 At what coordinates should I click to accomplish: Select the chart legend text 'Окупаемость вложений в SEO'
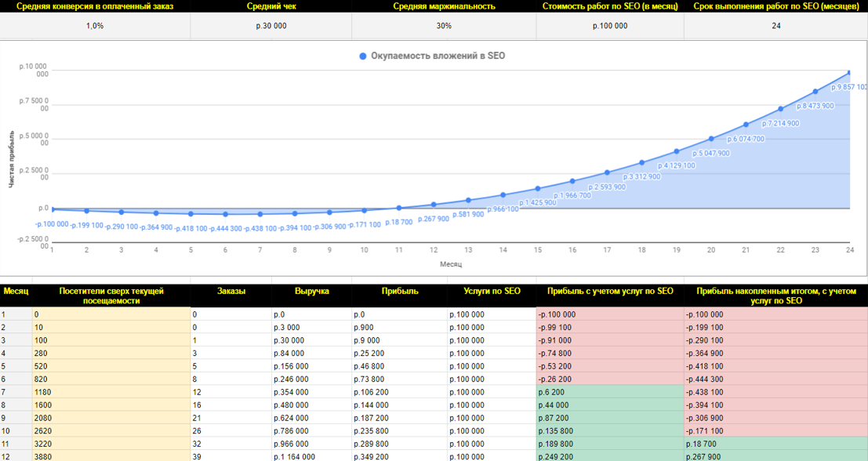[x=438, y=56]
